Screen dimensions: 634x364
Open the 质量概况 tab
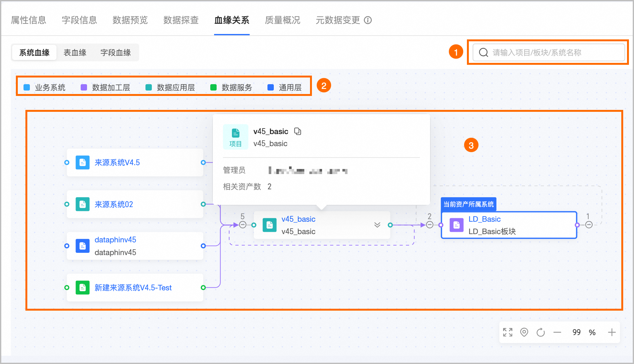pos(282,20)
